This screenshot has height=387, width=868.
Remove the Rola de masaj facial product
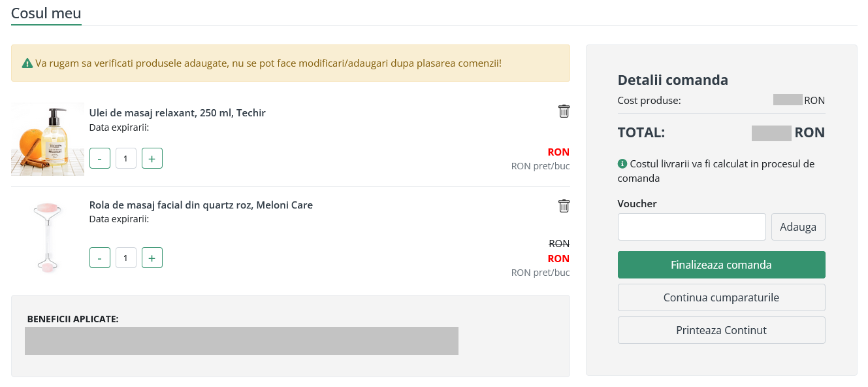[x=564, y=206]
